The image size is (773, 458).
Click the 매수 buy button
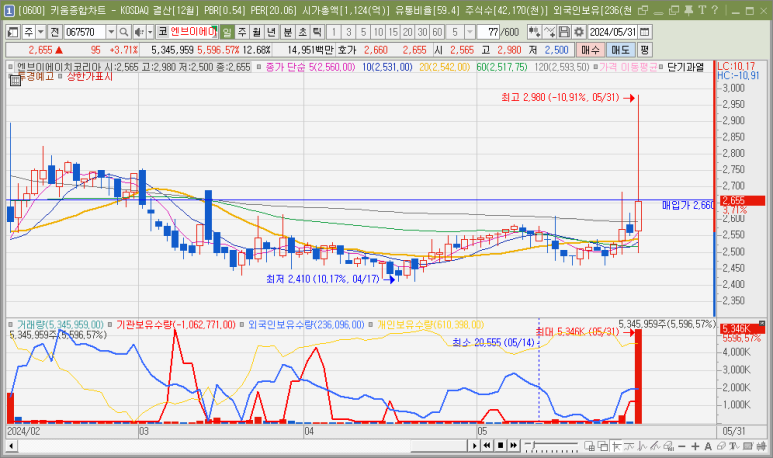click(590, 50)
